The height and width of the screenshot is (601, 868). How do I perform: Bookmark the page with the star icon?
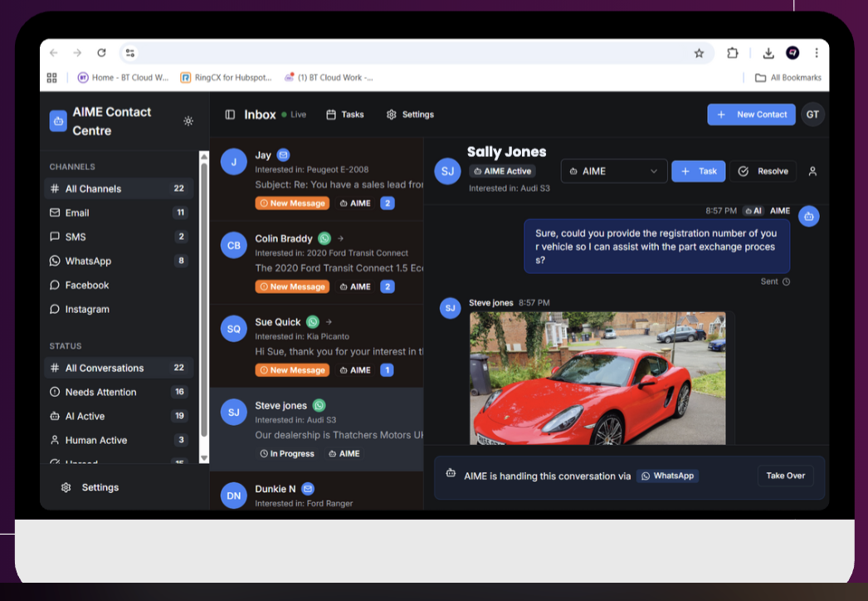click(x=699, y=53)
